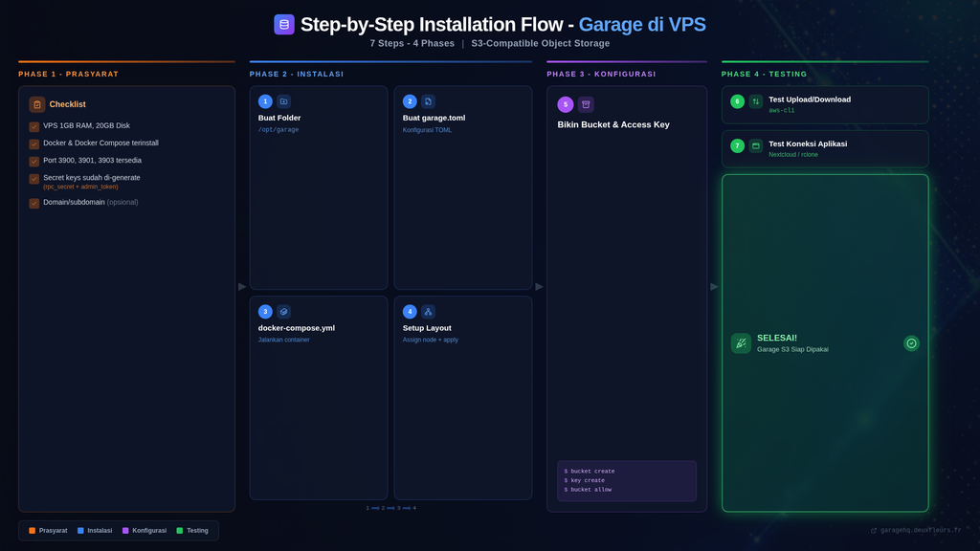Screen dimensions: 980x551
Task: Open the Buat Folder step card title
Action: click(x=279, y=118)
